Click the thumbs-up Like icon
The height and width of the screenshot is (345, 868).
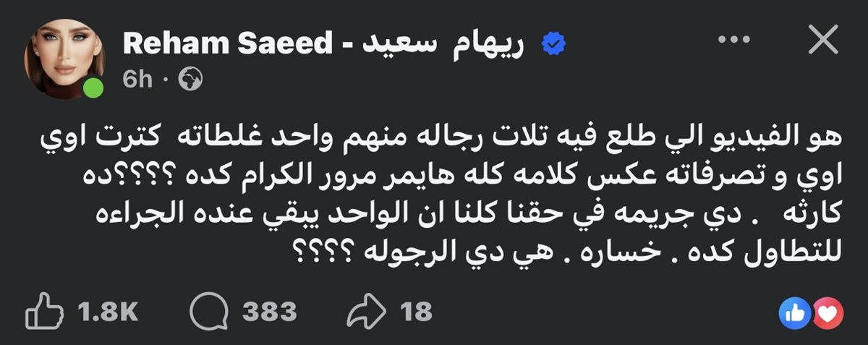(42, 312)
